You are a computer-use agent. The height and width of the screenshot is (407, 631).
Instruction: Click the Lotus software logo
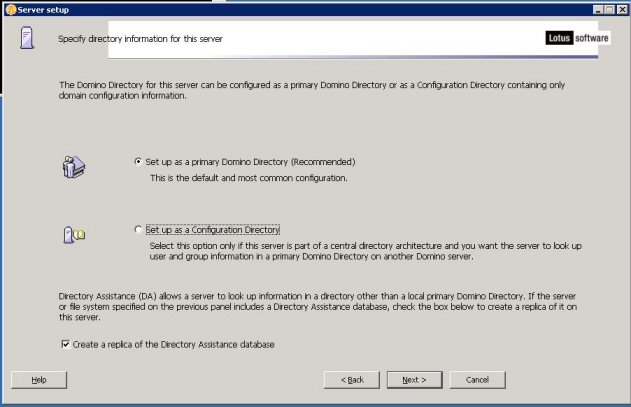tap(577, 38)
